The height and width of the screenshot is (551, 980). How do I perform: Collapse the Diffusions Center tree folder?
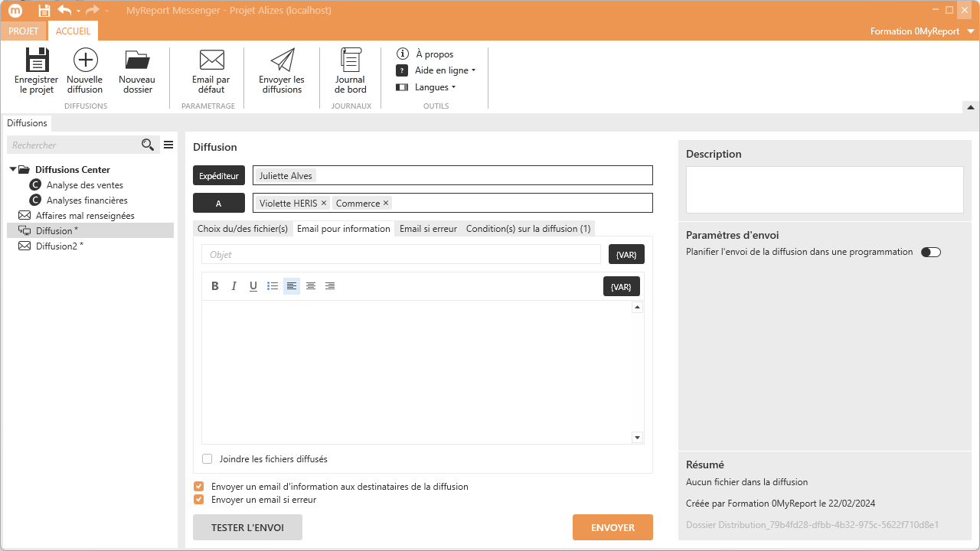[13, 170]
